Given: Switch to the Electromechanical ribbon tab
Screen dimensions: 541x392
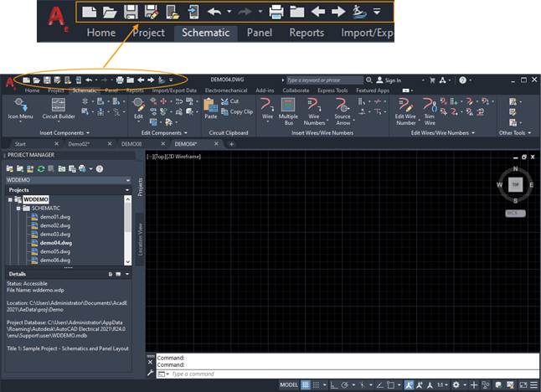Looking at the screenshot, I should coord(226,90).
